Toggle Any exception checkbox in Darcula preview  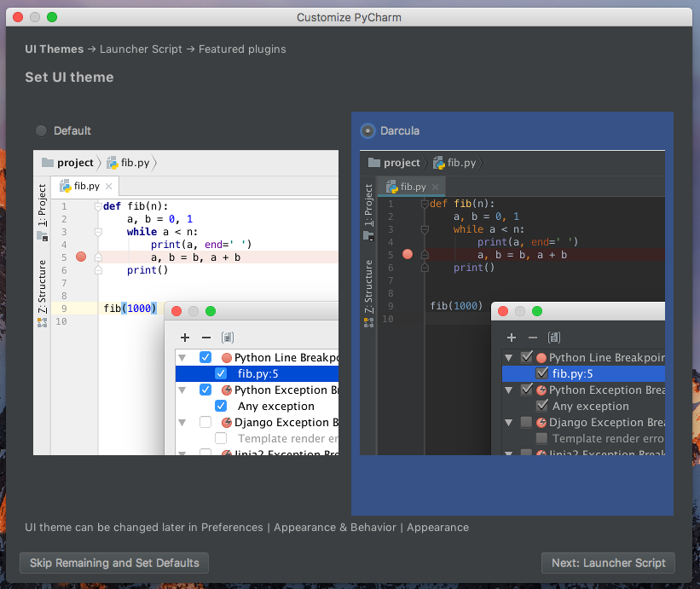541,406
